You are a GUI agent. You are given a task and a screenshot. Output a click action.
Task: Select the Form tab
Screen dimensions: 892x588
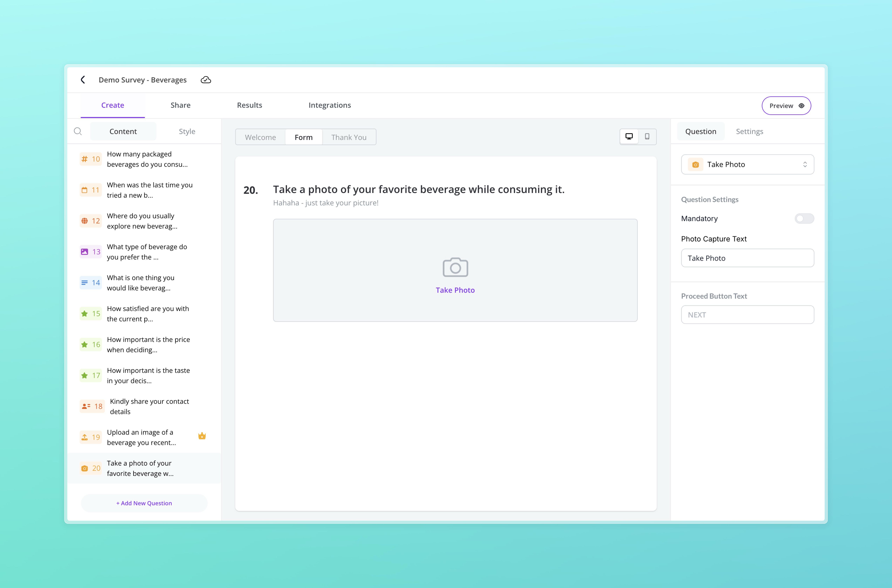304,137
